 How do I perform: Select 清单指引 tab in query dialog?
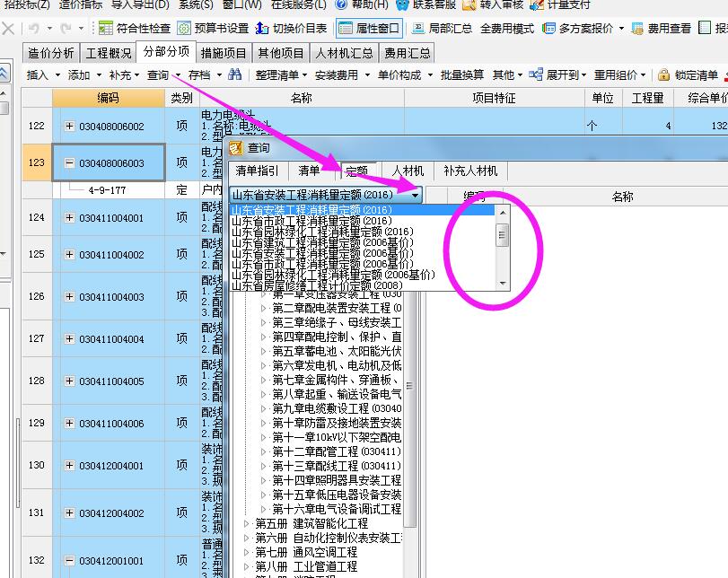coord(257,171)
